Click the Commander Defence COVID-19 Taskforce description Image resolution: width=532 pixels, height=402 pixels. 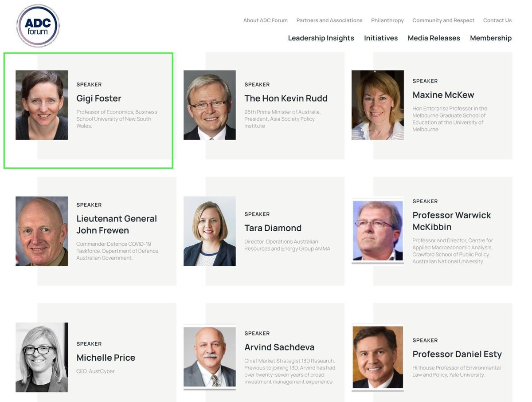pyautogui.click(x=118, y=251)
